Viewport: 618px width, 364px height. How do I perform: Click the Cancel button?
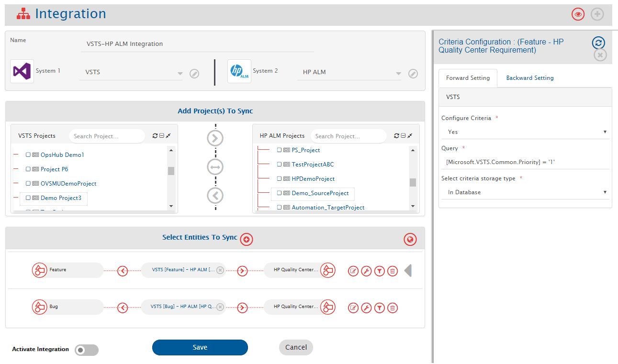coord(296,348)
